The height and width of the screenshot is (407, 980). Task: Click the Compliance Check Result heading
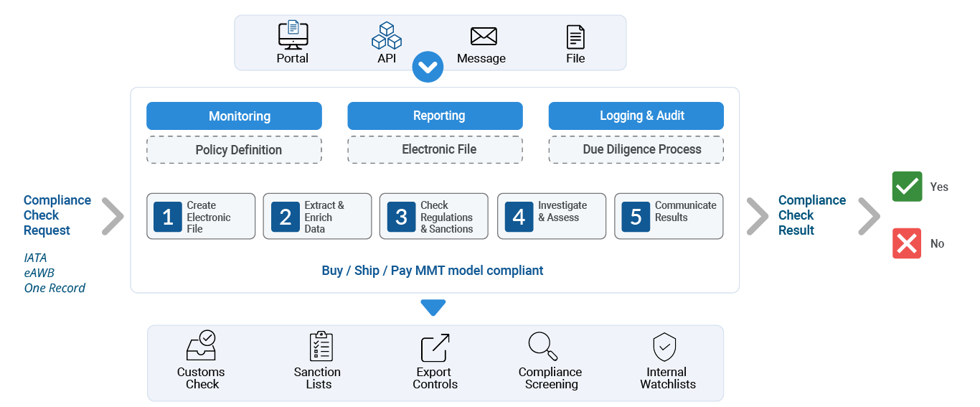coord(812,215)
